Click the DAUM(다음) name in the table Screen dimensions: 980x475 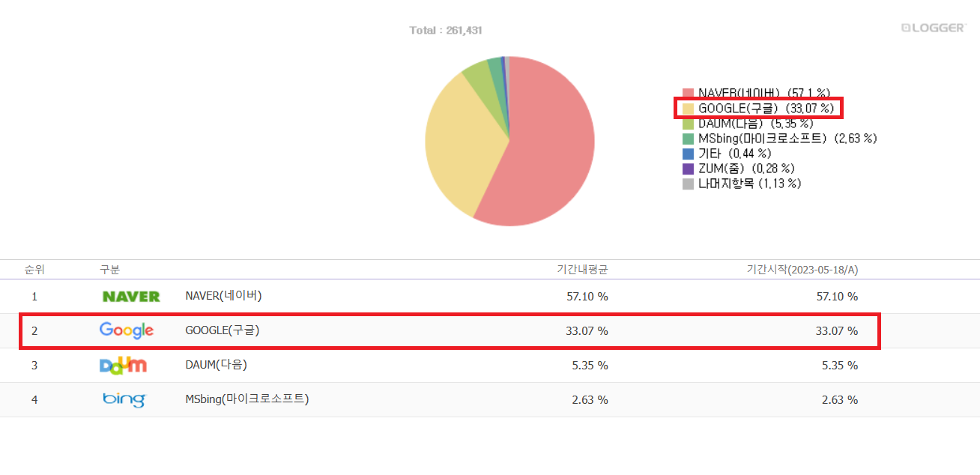pyautogui.click(x=216, y=365)
